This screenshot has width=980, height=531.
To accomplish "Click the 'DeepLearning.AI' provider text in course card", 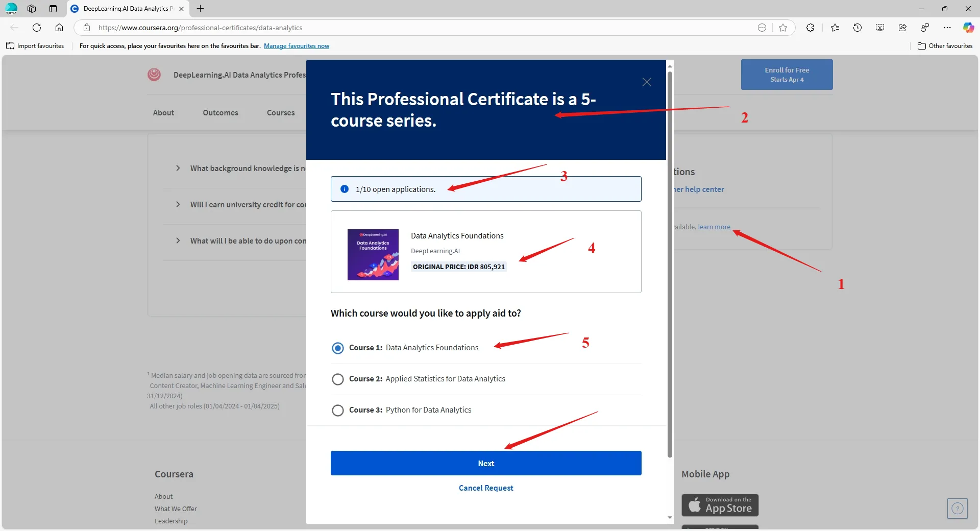I will point(435,251).
